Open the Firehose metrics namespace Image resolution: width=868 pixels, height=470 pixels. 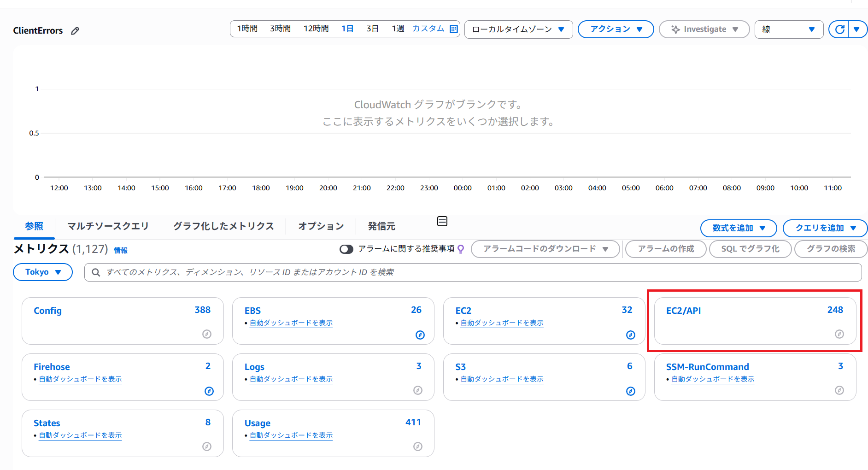52,367
